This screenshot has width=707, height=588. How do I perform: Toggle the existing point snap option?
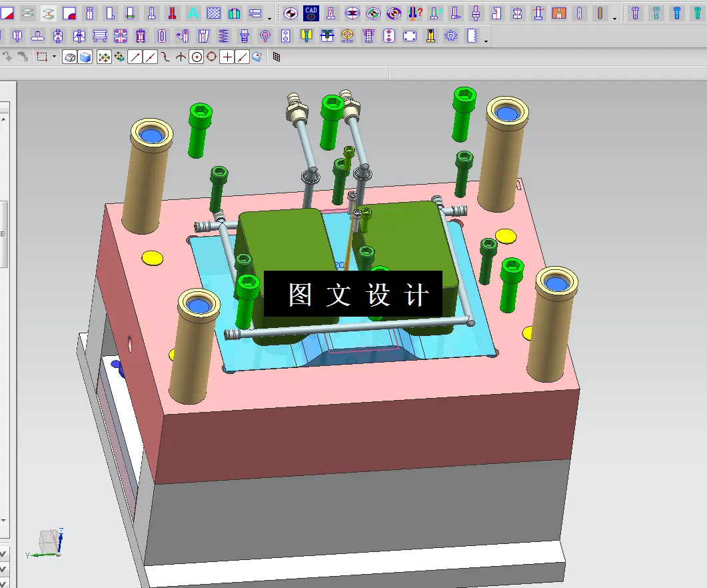[227, 57]
